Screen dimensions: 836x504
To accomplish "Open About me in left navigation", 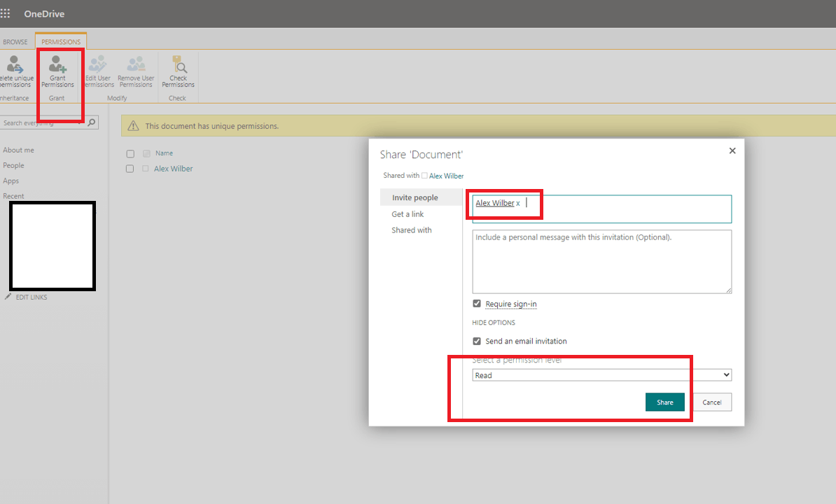I will pyautogui.click(x=19, y=150).
